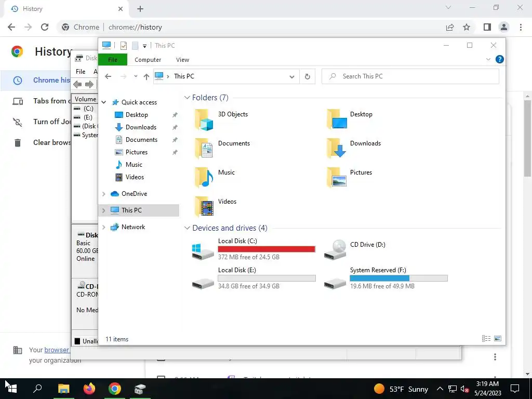
Task: Open the Videos folder in Folders section
Action: (x=204, y=207)
